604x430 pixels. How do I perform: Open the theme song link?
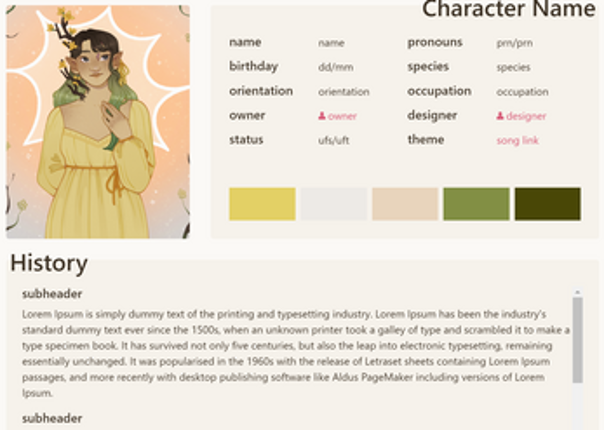click(517, 141)
